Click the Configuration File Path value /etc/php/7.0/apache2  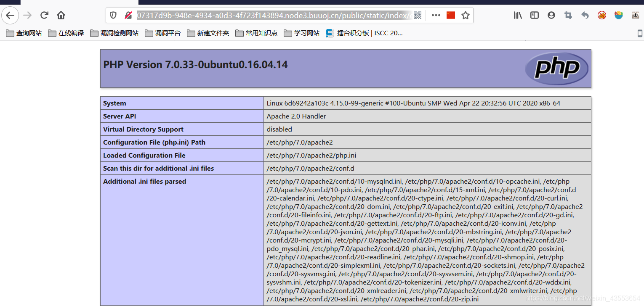click(x=300, y=142)
